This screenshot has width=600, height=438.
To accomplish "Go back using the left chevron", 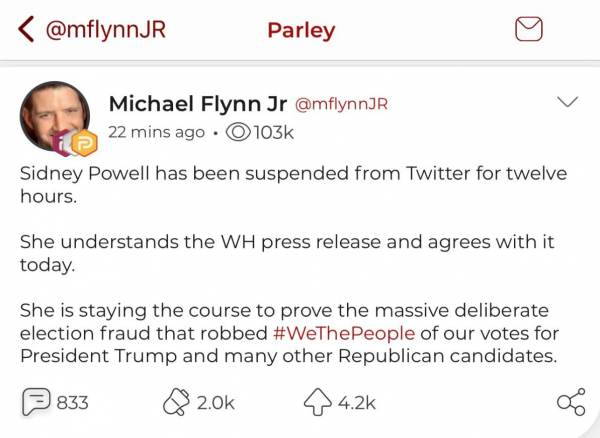I will (26, 30).
